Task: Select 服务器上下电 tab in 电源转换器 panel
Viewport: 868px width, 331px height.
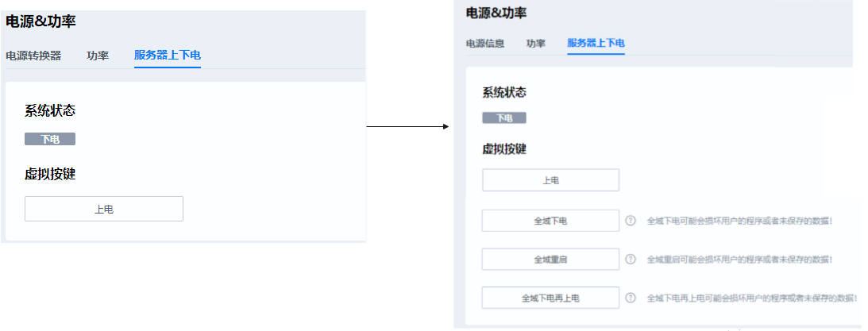Action: click(x=168, y=56)
